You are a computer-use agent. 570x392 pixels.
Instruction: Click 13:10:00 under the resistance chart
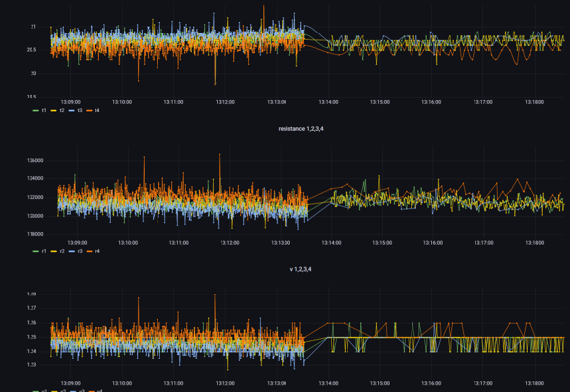pyautogui.click(x=128, y=243)
